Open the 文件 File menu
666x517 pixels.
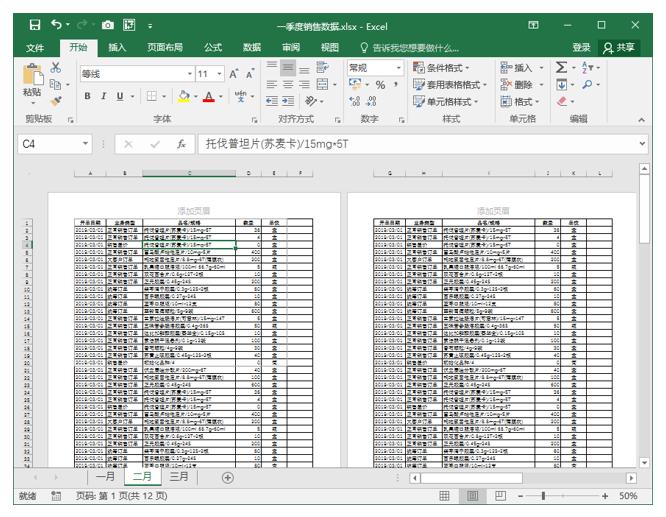(35, 48)
